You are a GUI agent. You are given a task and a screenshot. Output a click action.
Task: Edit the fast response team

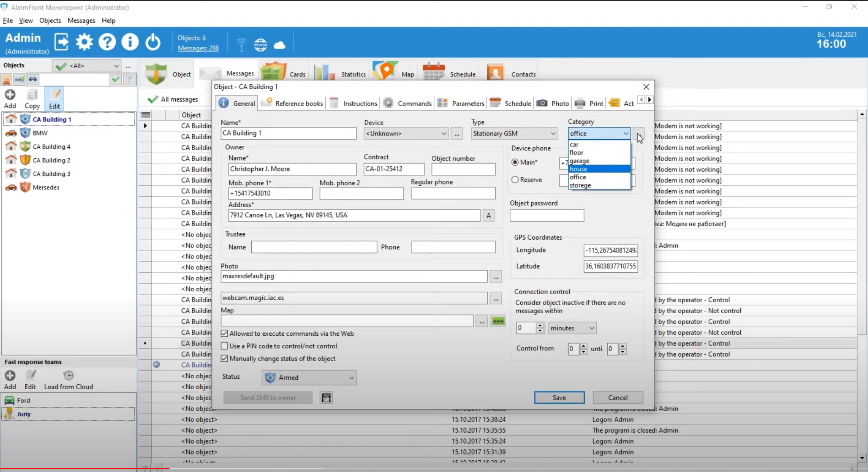(x=30, y=380)
